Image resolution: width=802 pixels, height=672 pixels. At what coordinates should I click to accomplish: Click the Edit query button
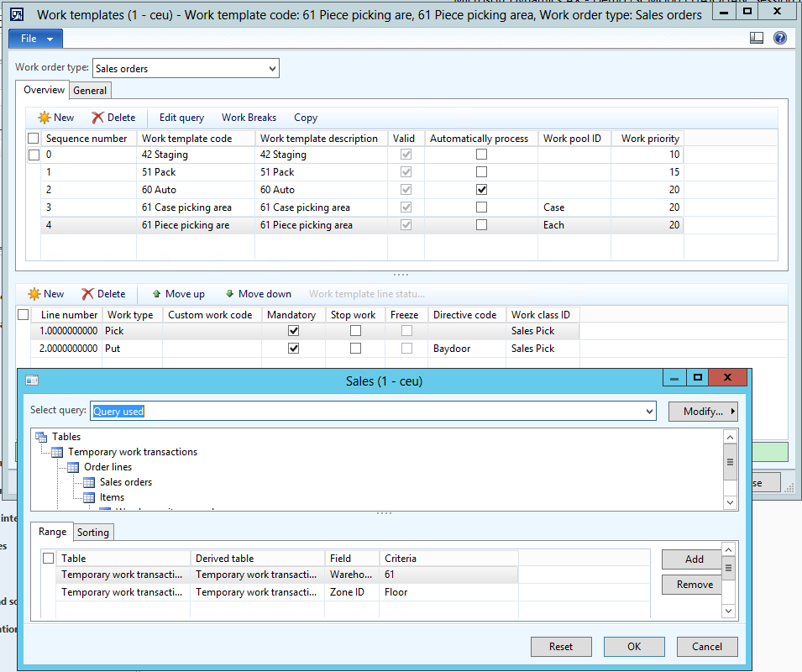(x=181, y=118)
